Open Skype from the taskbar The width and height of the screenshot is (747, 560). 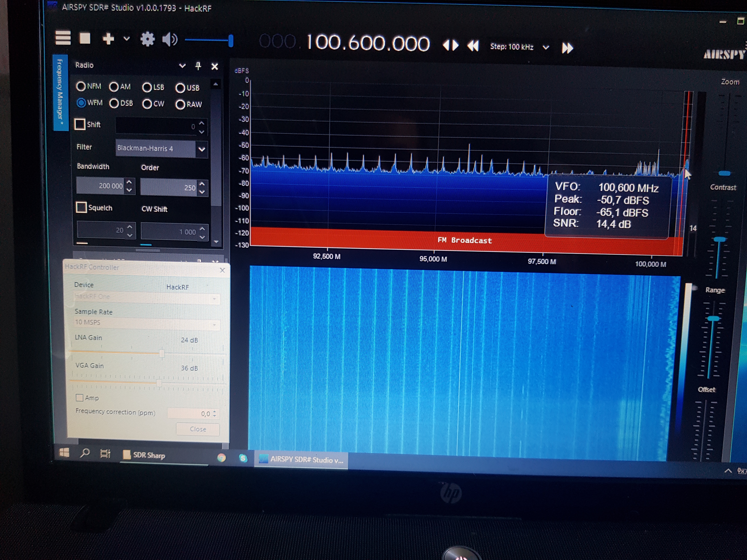(243, 458)
